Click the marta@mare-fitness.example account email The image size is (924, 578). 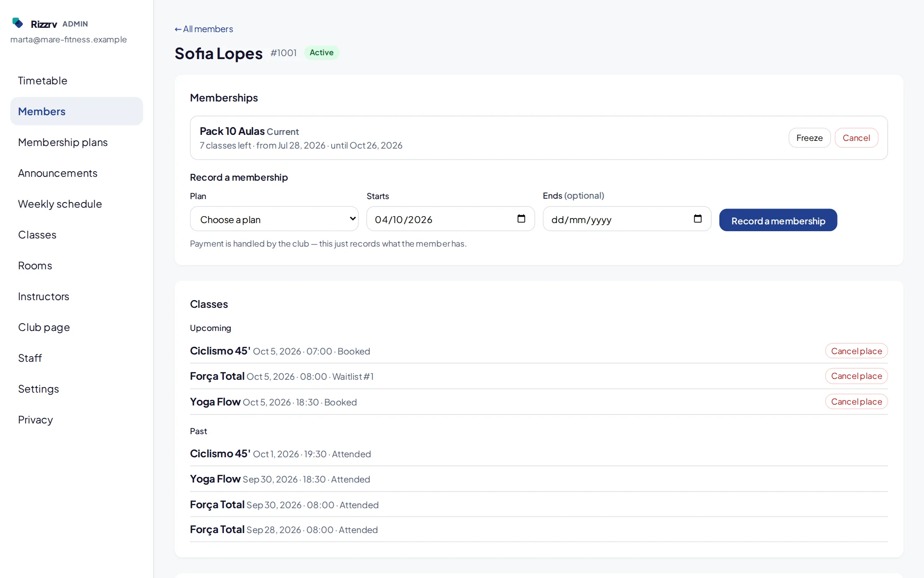coord(68,39)
